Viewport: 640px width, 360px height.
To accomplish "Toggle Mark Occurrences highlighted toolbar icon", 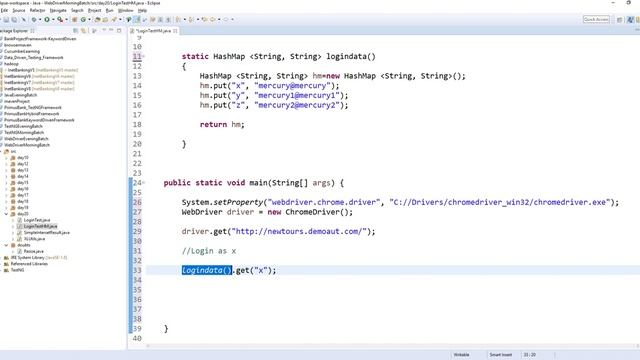I will [138, 19].
